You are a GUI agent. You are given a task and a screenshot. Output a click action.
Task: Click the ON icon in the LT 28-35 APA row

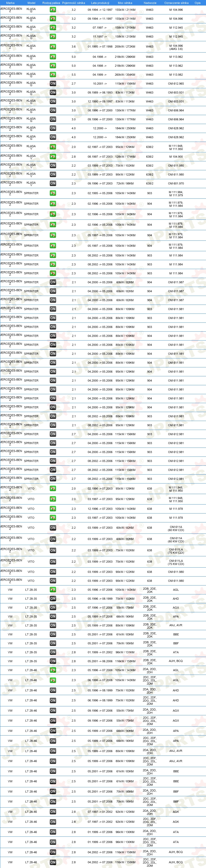click(x=53, y=617)
